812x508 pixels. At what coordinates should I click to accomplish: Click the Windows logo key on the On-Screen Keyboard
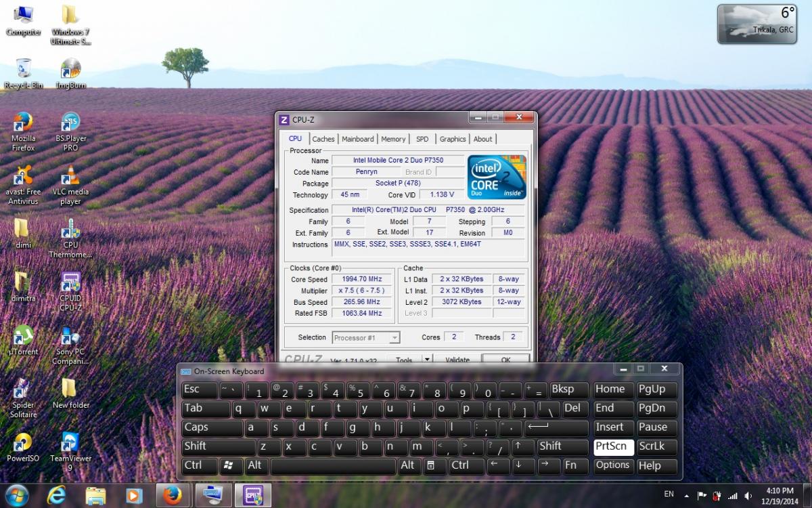231,465
